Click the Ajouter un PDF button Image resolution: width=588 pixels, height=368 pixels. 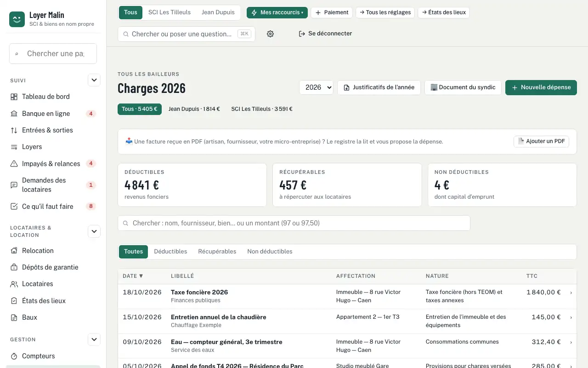point(541,141)
